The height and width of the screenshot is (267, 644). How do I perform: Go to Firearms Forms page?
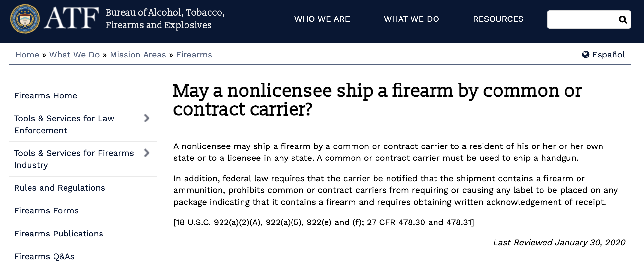click(x=46, y=211)
